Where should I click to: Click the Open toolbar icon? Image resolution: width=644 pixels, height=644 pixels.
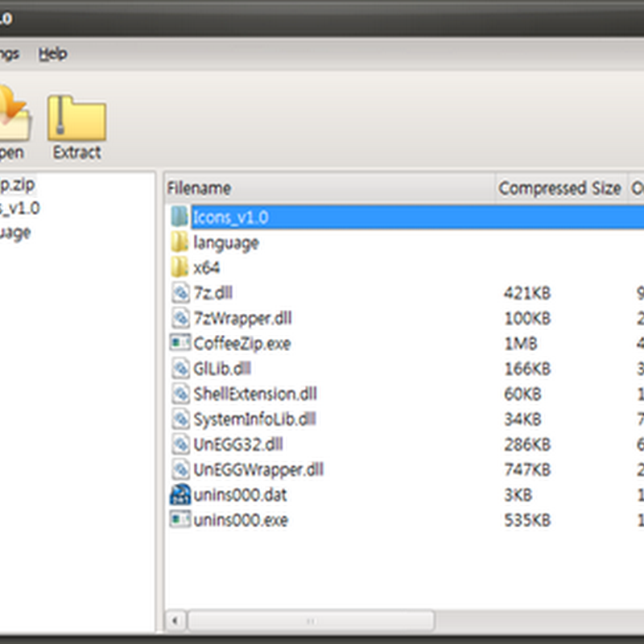(x=14, y=114)
